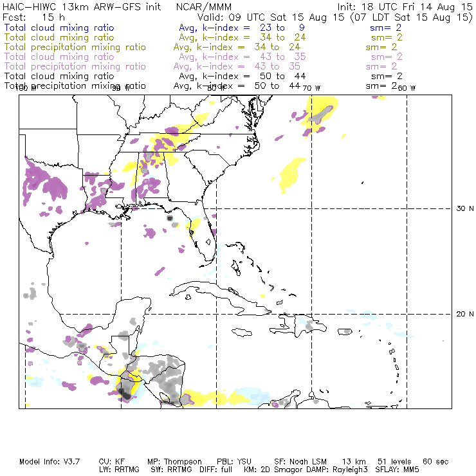The width and height of the screenshot is (476, 476).
Task: Click the title text 'HAIC-HIWC 13km ARW-GFS init'
Action: pyautogui.click(x=82, y=6)
